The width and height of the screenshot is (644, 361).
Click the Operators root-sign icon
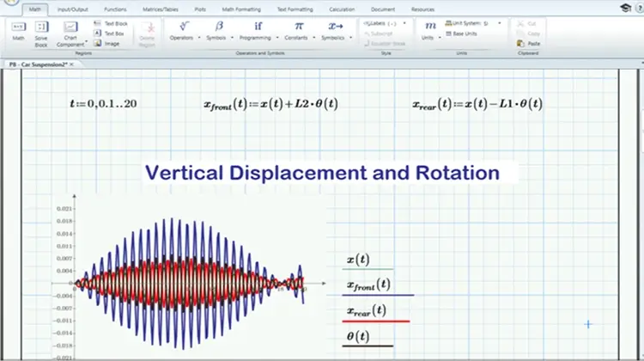pos(184,27)
